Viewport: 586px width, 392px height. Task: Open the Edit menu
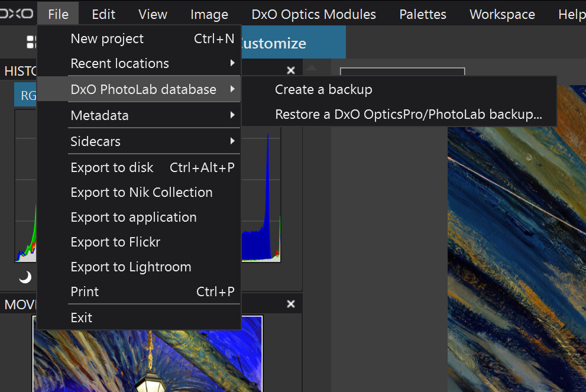click(x=103, y=14)
